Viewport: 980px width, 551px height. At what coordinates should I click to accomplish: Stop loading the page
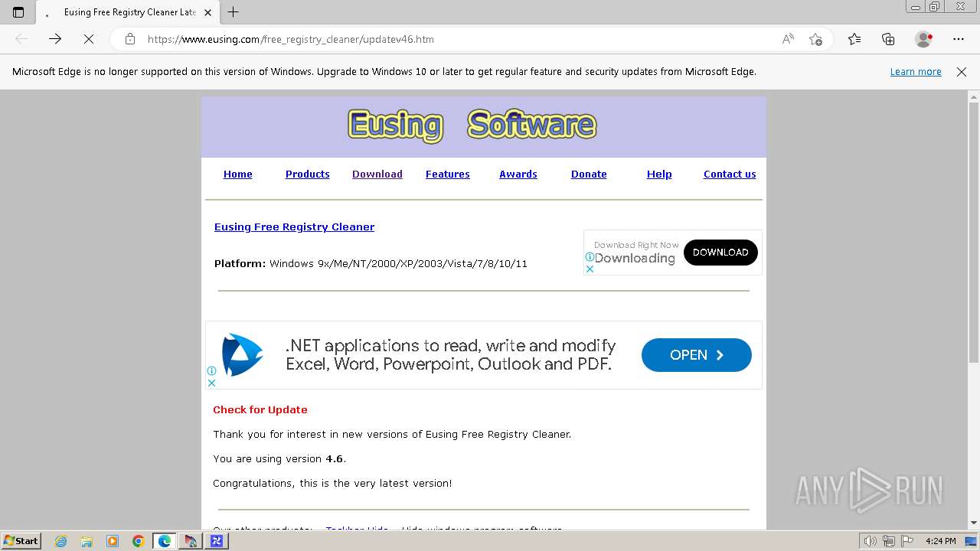coord(89,39)
